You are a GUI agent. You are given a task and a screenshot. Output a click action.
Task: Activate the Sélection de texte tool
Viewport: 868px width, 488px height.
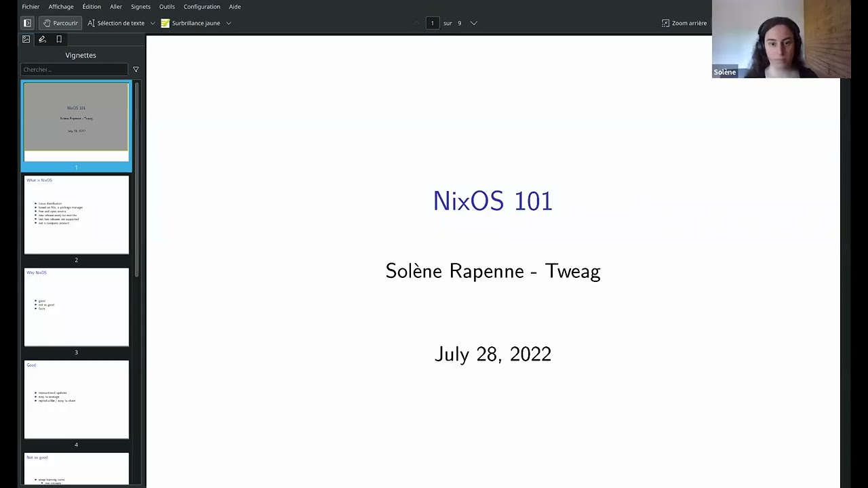click(116, 23)
